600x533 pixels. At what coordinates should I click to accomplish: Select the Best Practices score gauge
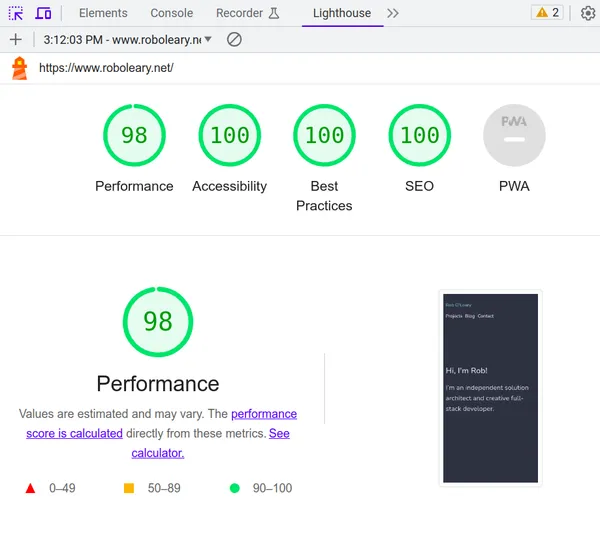pyautogui.click(x=324, y=135)
